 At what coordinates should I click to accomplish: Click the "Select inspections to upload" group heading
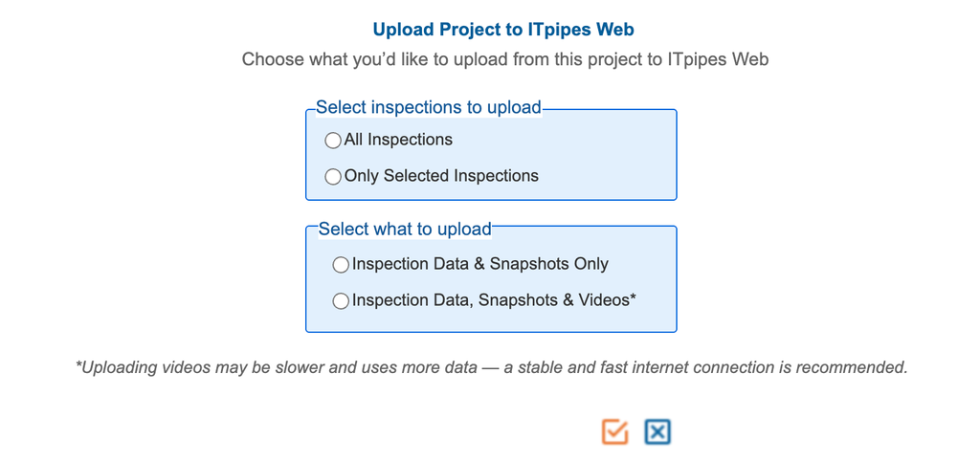[428, 107]
